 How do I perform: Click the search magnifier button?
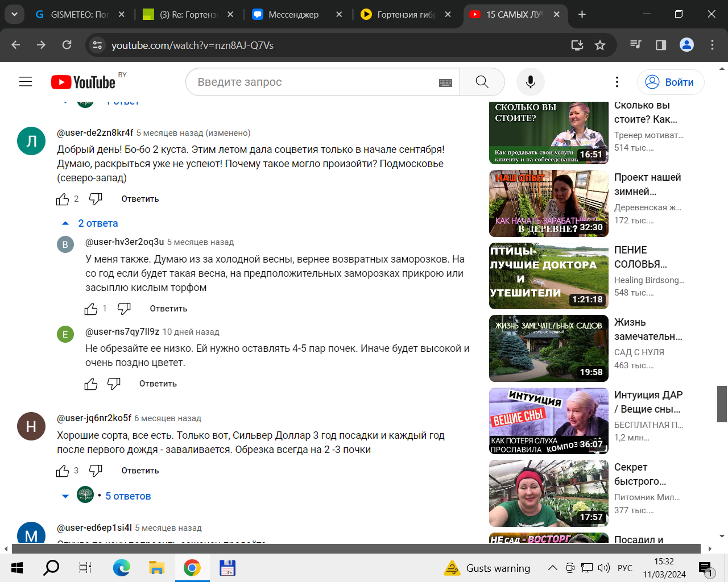[482, 82]
